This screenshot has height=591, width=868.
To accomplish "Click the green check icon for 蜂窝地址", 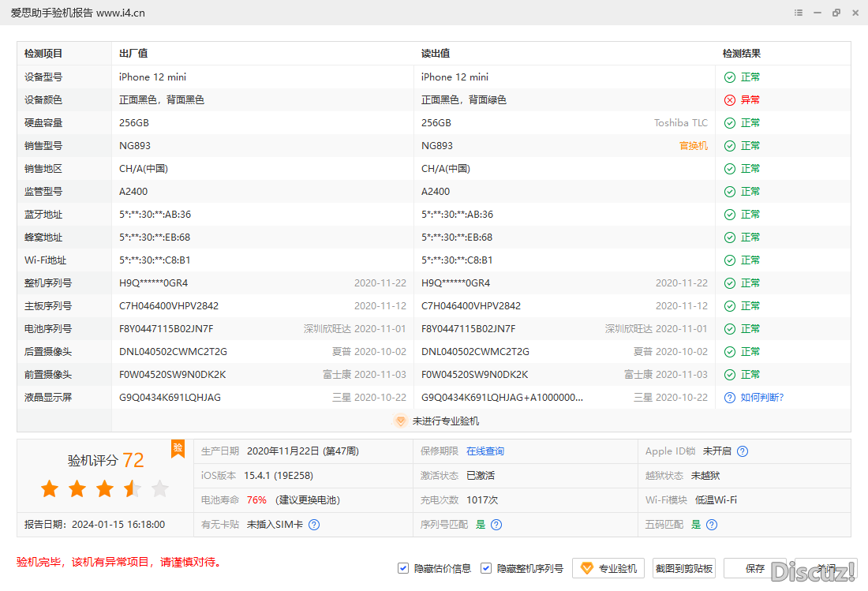I will point(730,238).
